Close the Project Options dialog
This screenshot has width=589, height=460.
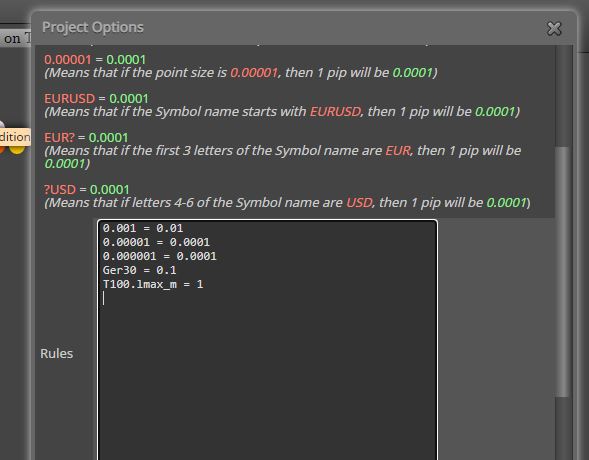click(x=554, y=29)
